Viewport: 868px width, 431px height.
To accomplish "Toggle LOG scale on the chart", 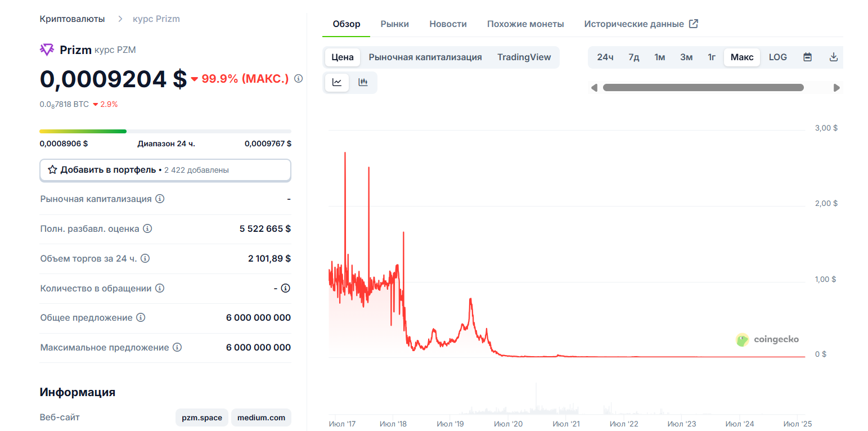I will (777, 57).
